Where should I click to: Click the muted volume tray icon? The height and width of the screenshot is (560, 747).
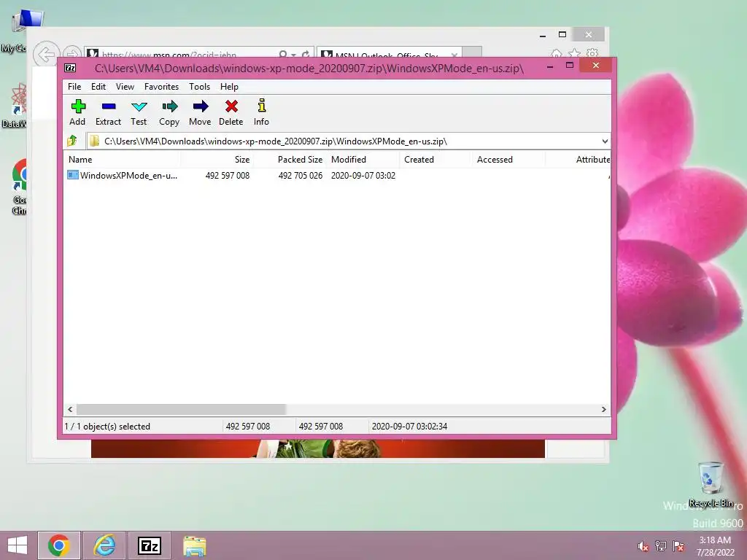pos(643,546)
